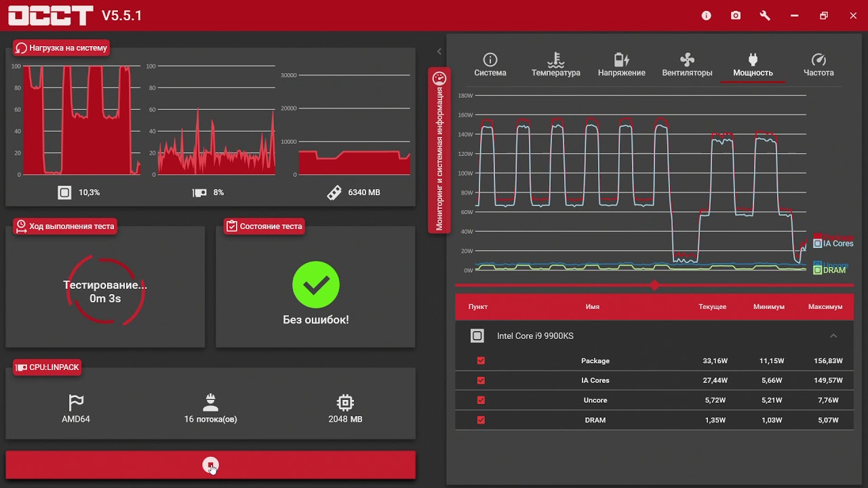Sort by the Текущее column header
The width and height of the screenshot is (868, 488).
(712, 307)
